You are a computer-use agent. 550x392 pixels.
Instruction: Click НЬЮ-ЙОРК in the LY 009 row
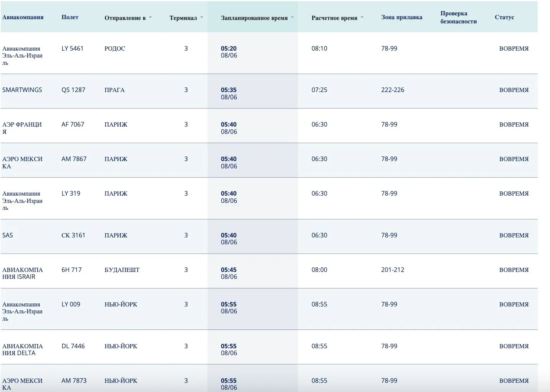pyautogui.click(x=121, y=304)
